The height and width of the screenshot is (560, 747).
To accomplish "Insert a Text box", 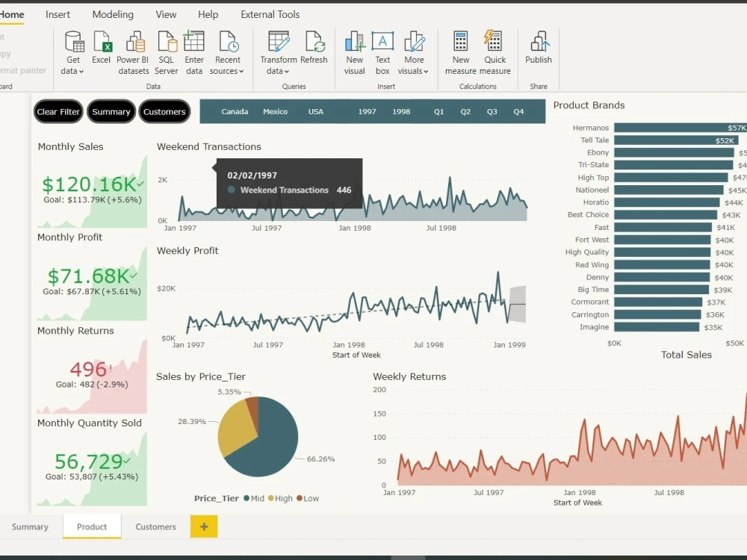I will pos(382,51).
